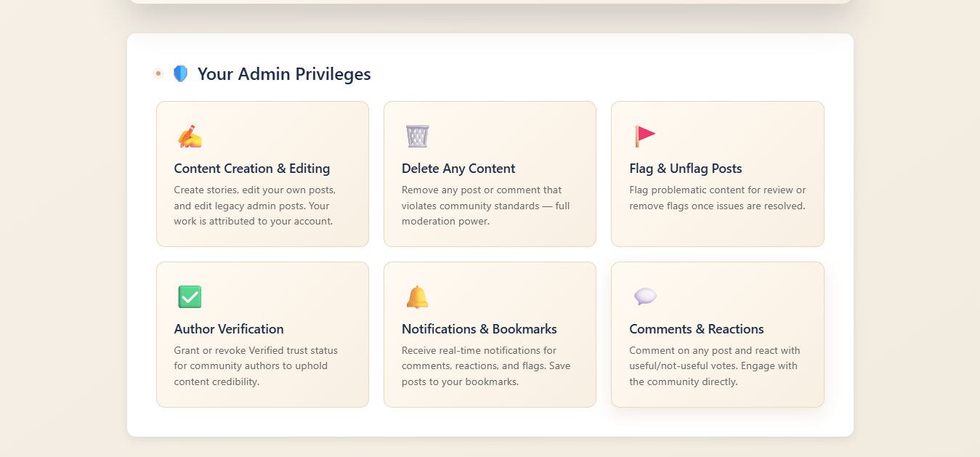Open the Author Verification heading
This screenshot has width=980, height=457.
coord(229,329)
